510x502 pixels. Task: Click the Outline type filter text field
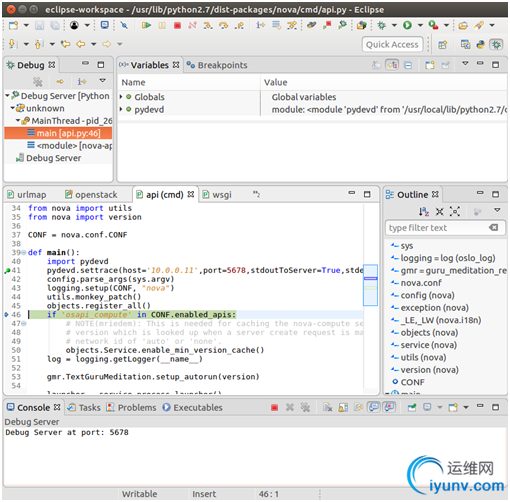coord(445,228)
